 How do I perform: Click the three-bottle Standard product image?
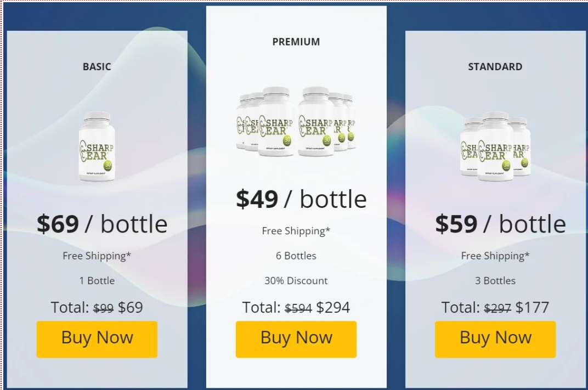[x=495, y=146]
